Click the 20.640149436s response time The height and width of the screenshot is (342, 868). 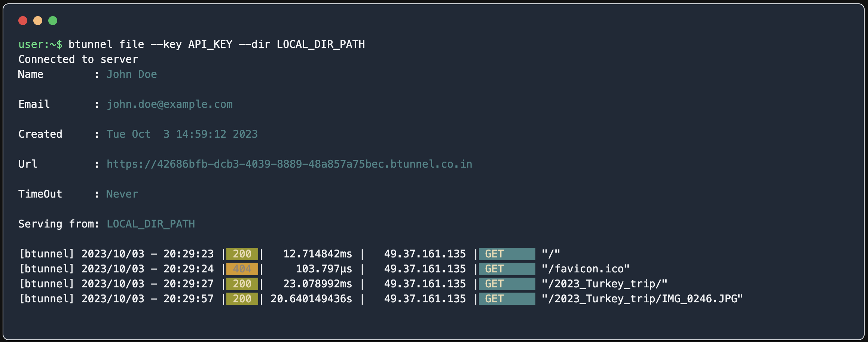coord(311,299)
